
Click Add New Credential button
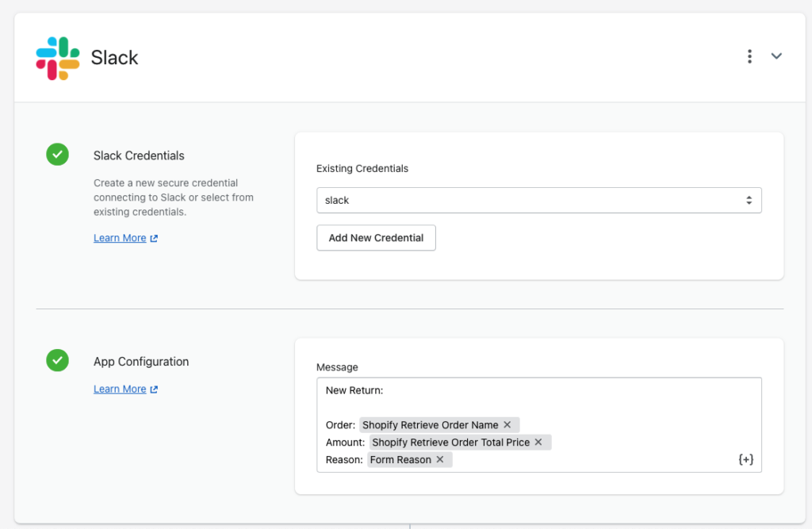(x=376, y=238)
